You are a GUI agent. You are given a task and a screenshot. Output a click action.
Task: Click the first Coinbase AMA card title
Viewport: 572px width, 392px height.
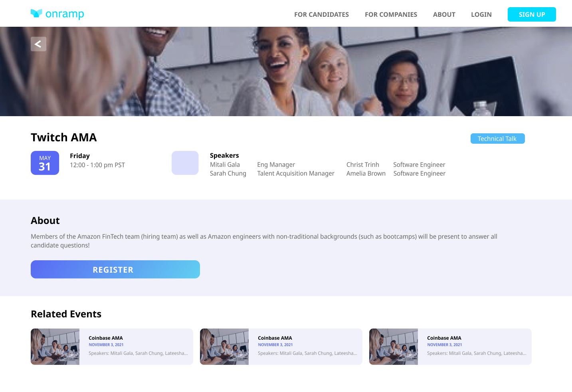(106, 338)
